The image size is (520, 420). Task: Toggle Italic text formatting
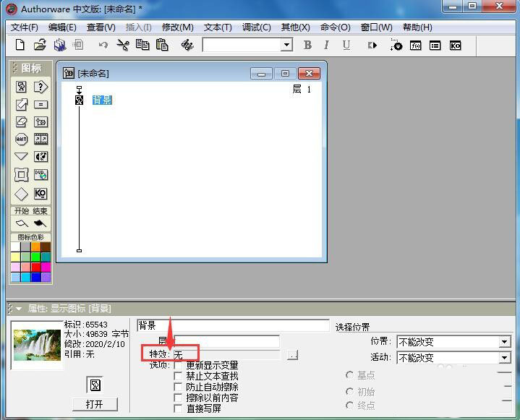point(327,45)
